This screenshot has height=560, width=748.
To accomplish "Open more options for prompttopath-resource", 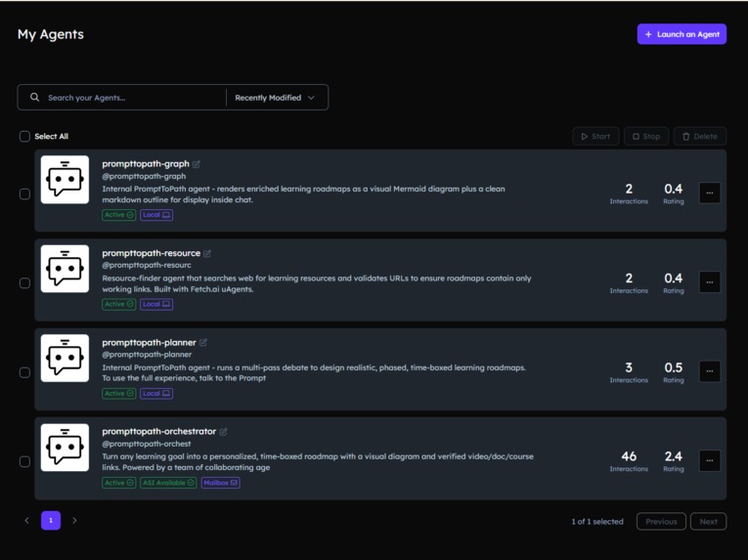I will click(709, 282).
